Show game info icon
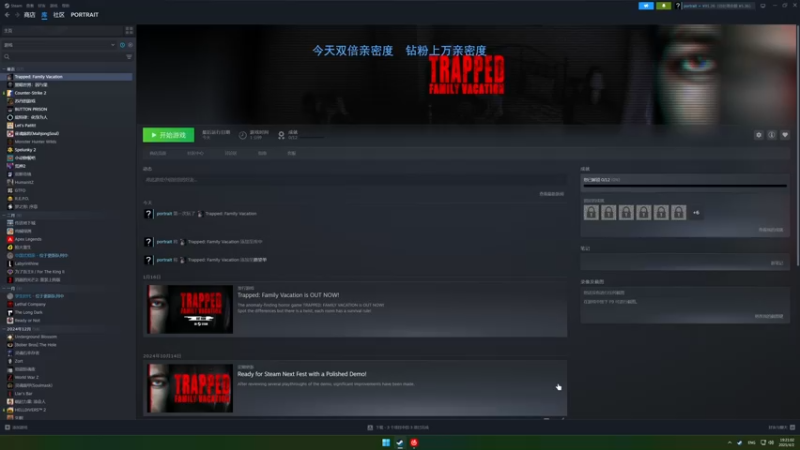 click(x=771, y=135)
